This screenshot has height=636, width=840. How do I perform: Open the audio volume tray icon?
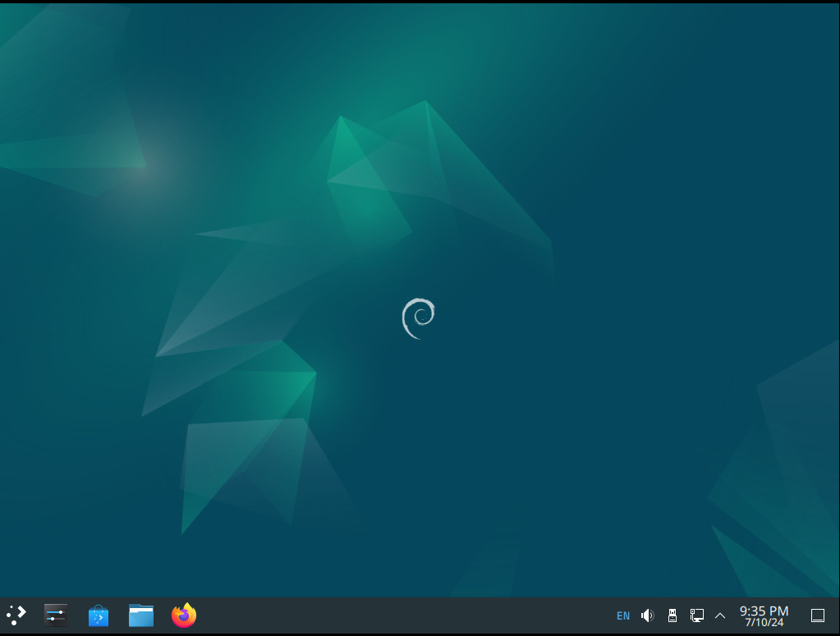click(x=648, y=615)
